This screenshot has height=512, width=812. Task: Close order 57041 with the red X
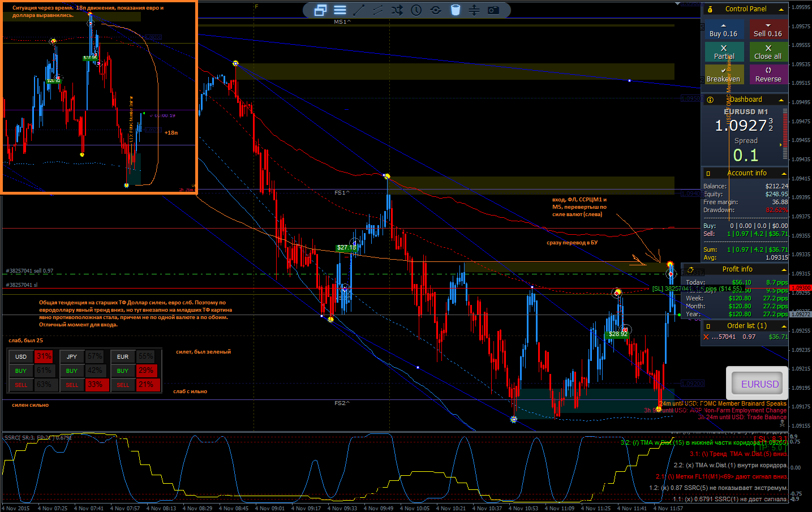(706, 337)
